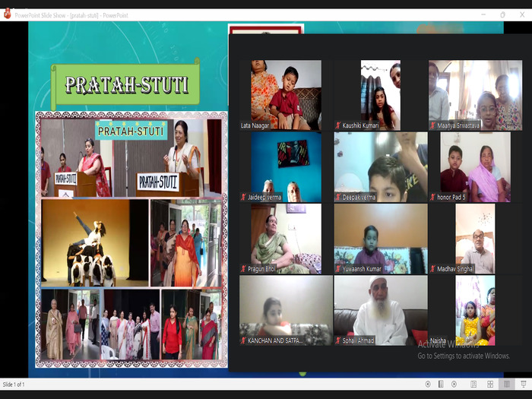
Task: Click muted mic icon on Yuwaansh Kumar tile
Action: point(337,269)
